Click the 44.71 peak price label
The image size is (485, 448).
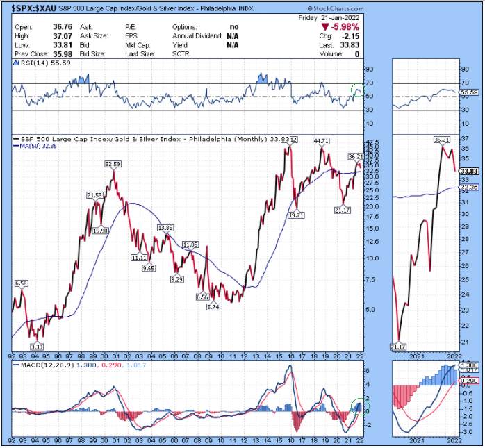pos(321,141)
